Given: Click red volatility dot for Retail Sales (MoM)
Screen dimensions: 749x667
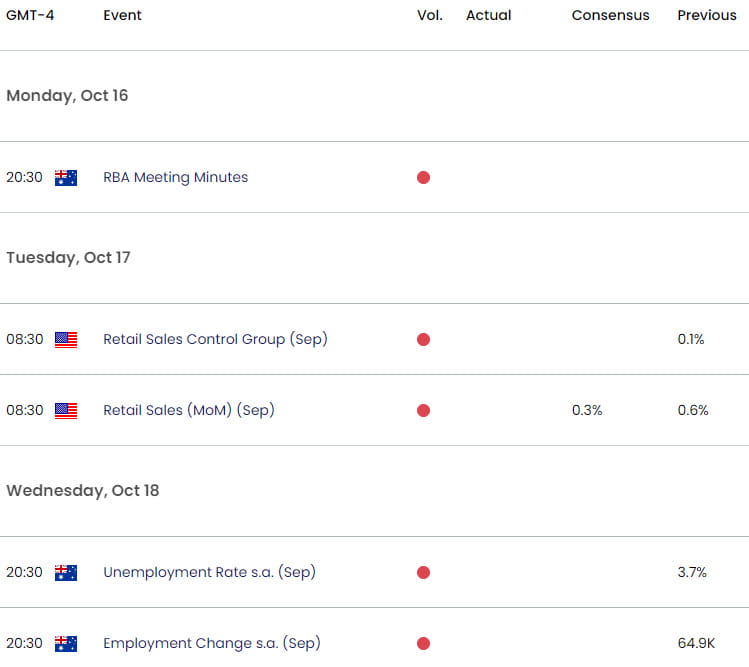Looking at the screenshot, I should (423, 411).
